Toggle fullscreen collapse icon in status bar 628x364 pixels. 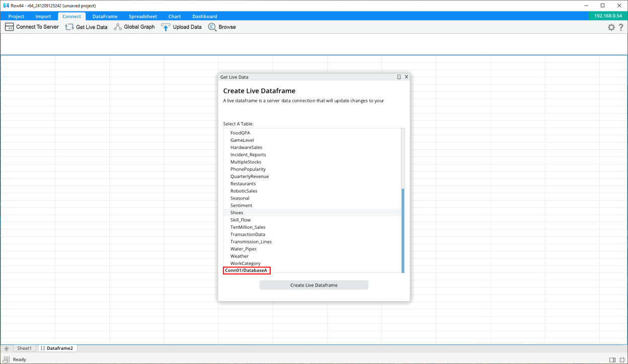point(622,359)
